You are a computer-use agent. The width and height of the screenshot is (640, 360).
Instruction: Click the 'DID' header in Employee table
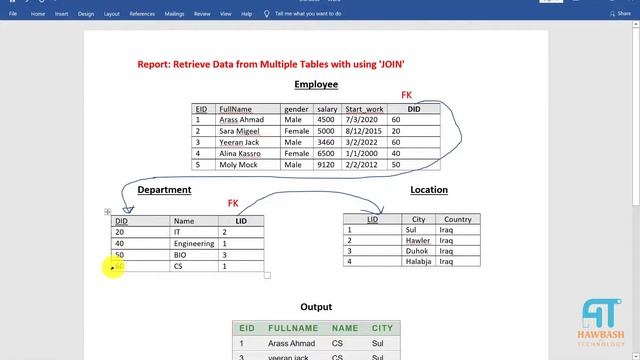click(x=414, y=109)
